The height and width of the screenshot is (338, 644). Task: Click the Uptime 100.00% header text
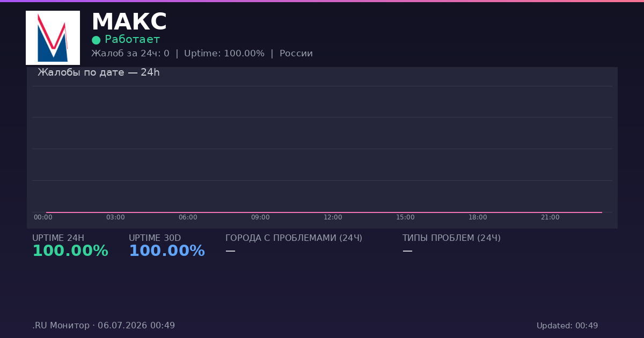pos(224,54)
